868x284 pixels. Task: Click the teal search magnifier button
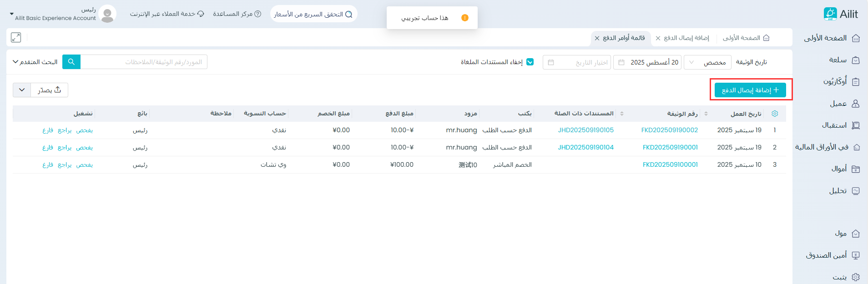pos(71,62)
